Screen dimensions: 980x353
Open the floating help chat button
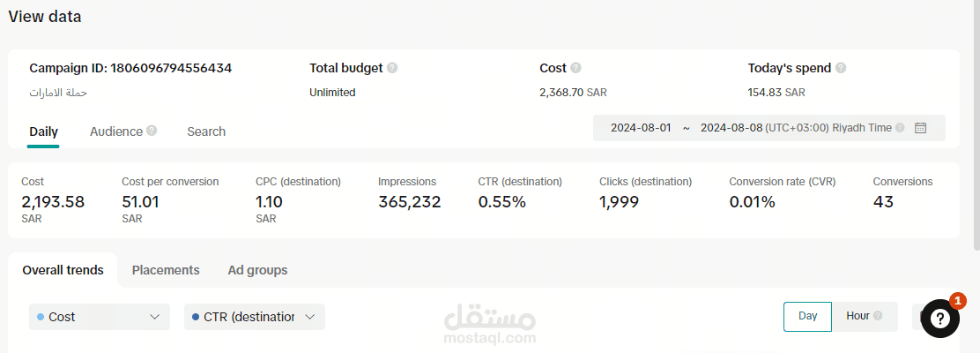[x=939, y=319]
